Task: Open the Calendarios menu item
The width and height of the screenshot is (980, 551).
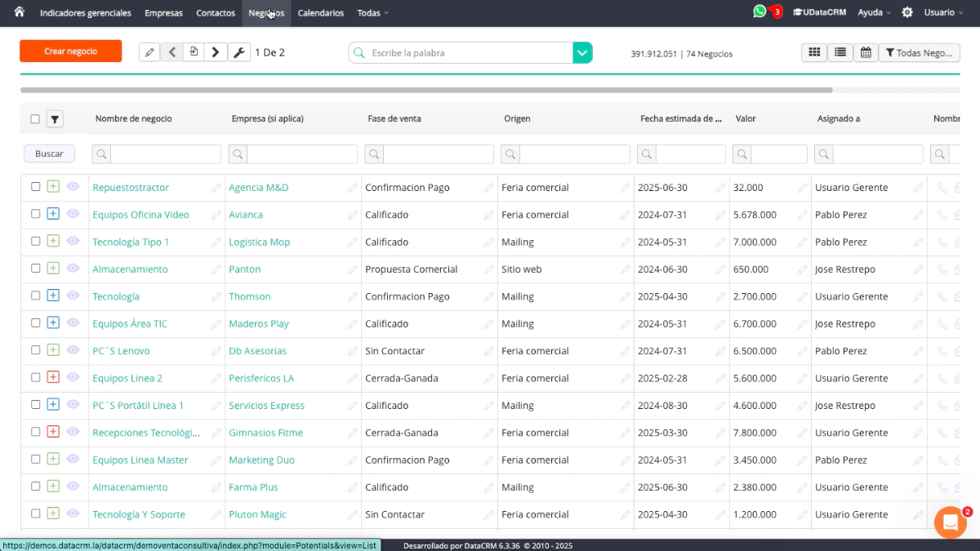Action: (x=320, y=13)
